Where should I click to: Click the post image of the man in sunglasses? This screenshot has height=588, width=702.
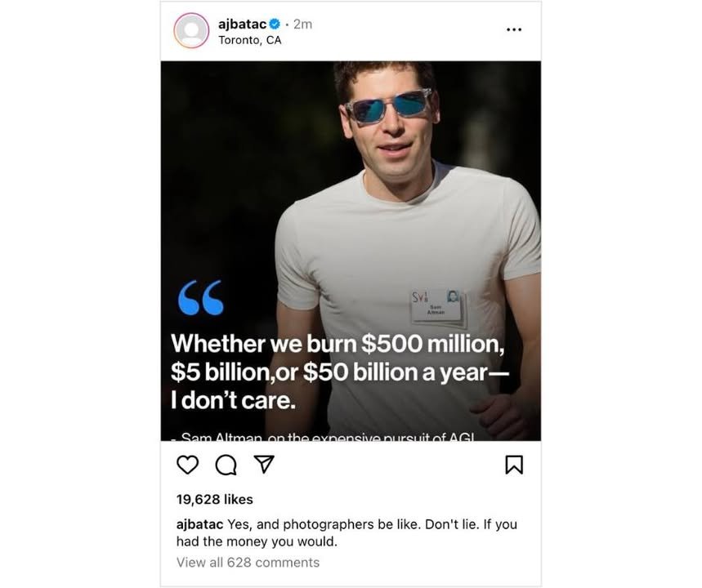351,251
